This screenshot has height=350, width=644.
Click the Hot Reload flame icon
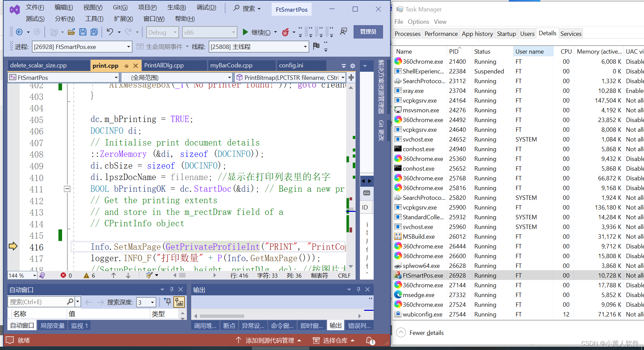(x=285, y=32)
